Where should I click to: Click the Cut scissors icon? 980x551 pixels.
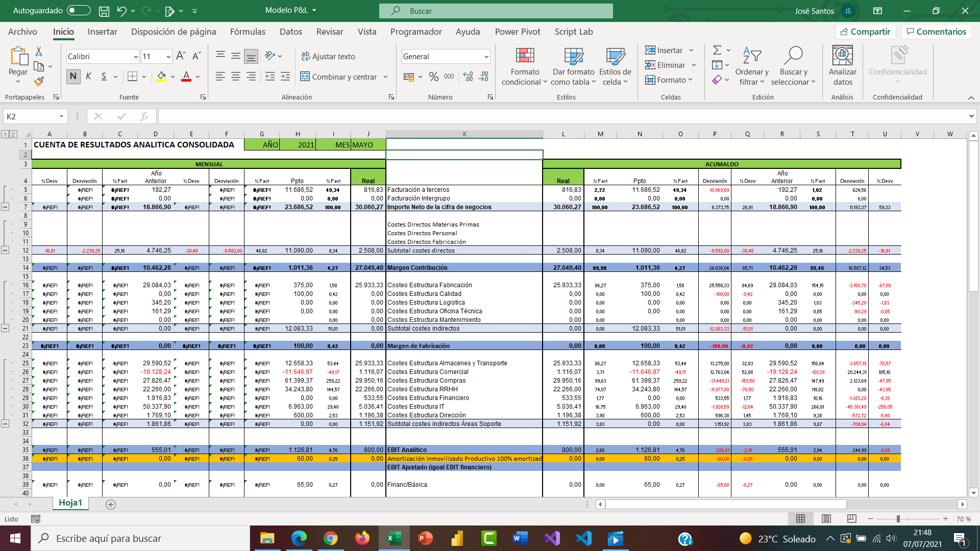coord(39,52)
